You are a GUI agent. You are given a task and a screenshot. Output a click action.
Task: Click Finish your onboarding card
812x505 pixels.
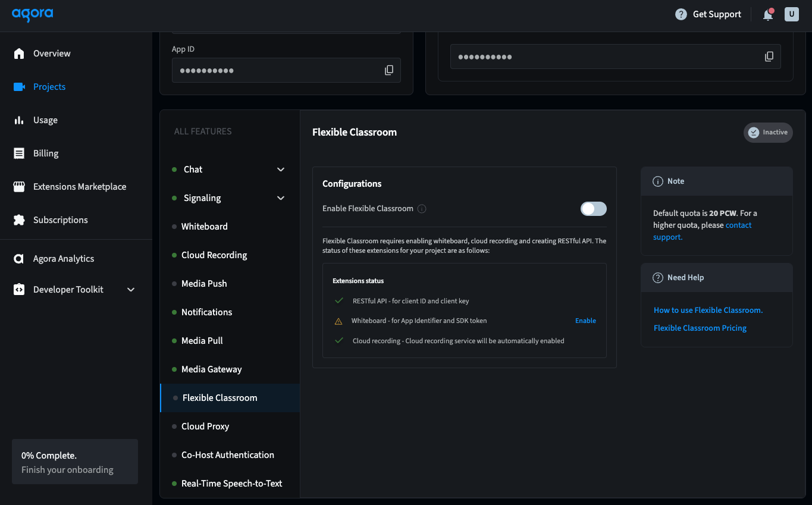pyautogui.click(x=75, y=462)
